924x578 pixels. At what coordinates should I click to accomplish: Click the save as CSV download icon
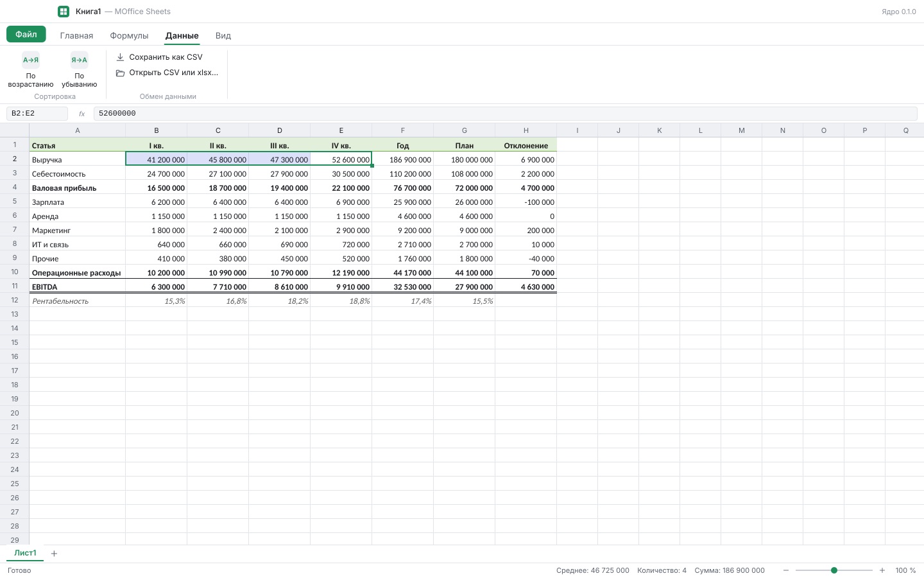click(x=120, y=57)
